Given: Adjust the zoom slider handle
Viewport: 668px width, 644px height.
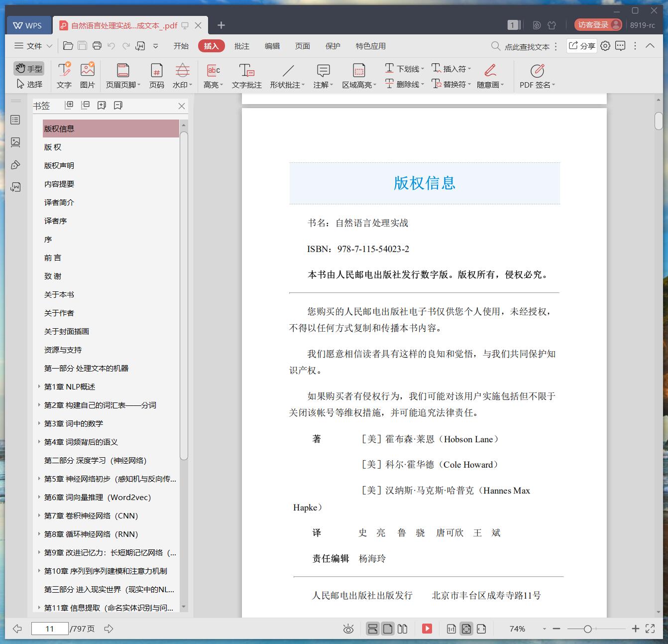Looking at the screenshot, I should point(587,629).
